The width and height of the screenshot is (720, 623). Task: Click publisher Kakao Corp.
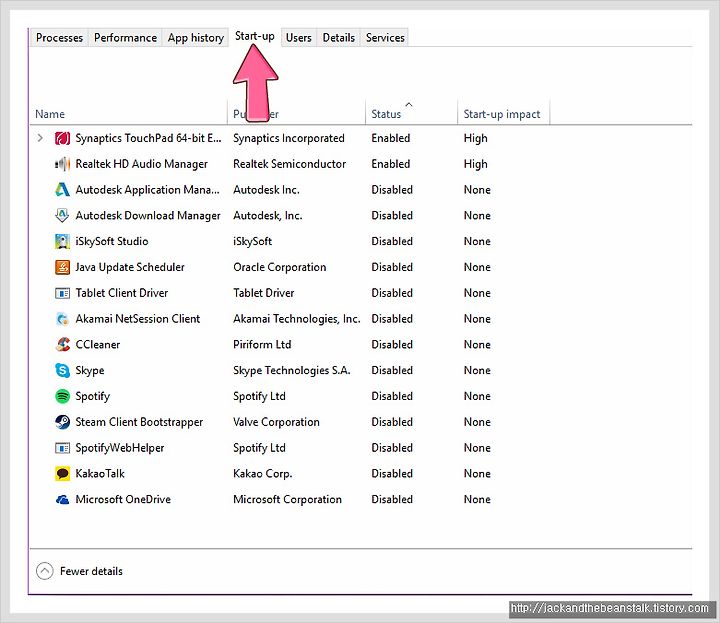click(x=263, y=473)
